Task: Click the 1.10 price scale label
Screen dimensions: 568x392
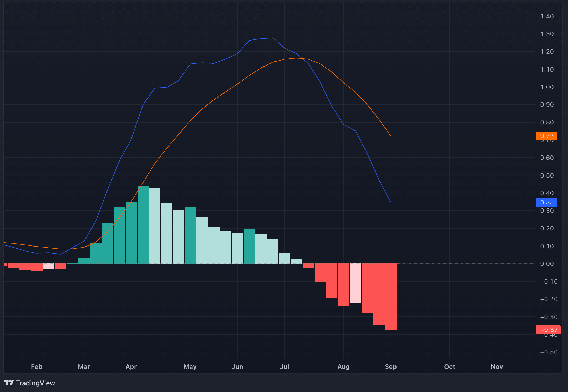Action: coord(547,69)
